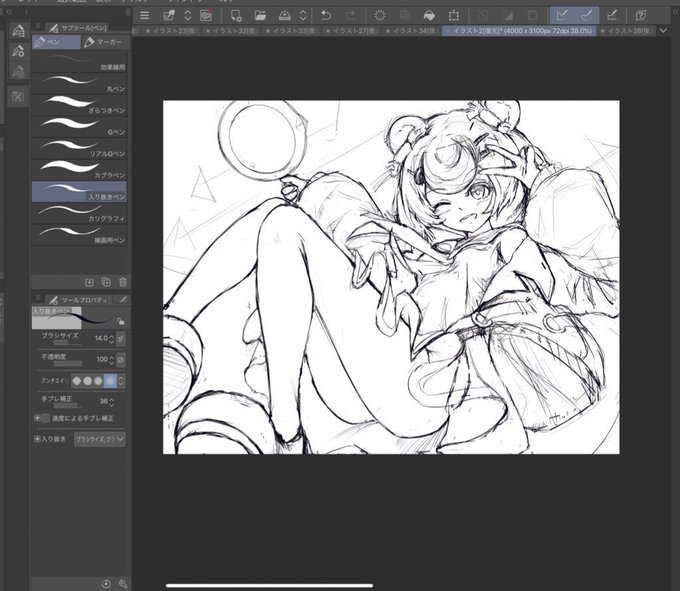This screenshot has height=591, width=680.
Task: Click the Clip Studio launcher icon
Action: pos(206,16)
